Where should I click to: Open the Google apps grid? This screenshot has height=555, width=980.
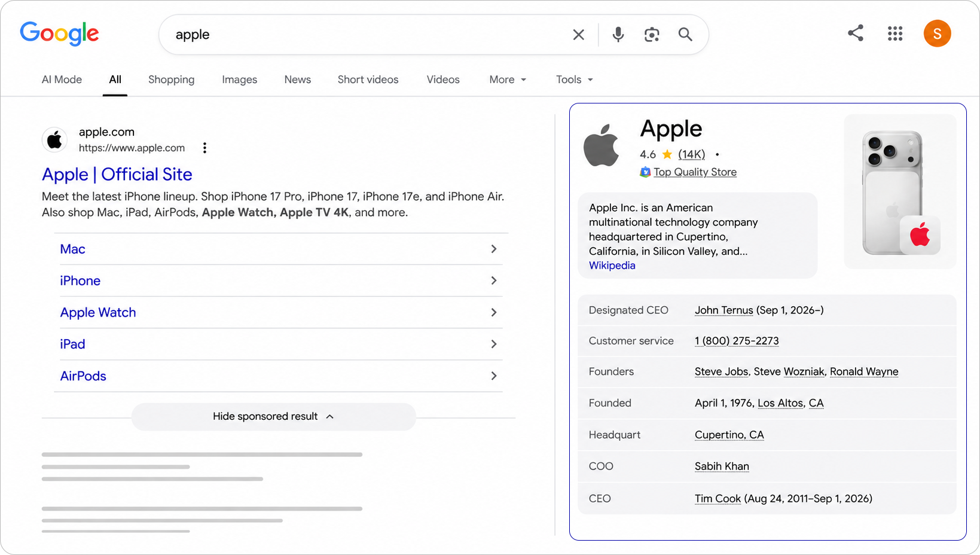tap(895, 33)
